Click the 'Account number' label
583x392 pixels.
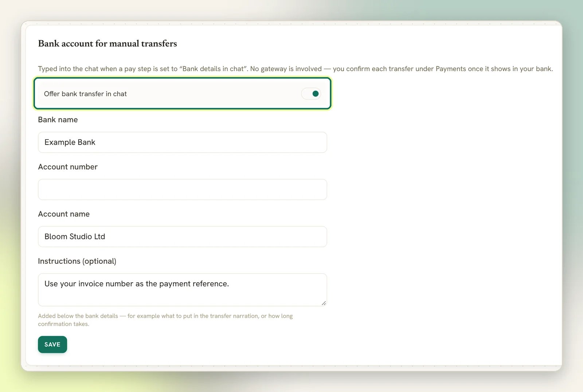click(x=68, y=167)
